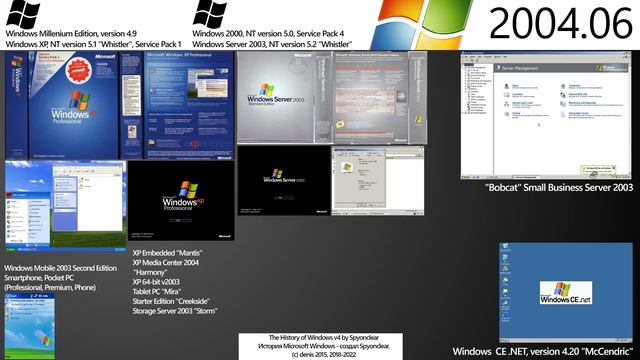The image size is (640, 360).
Task: Click '"Harmony"' codename text
Action: (x=150, y=272)
